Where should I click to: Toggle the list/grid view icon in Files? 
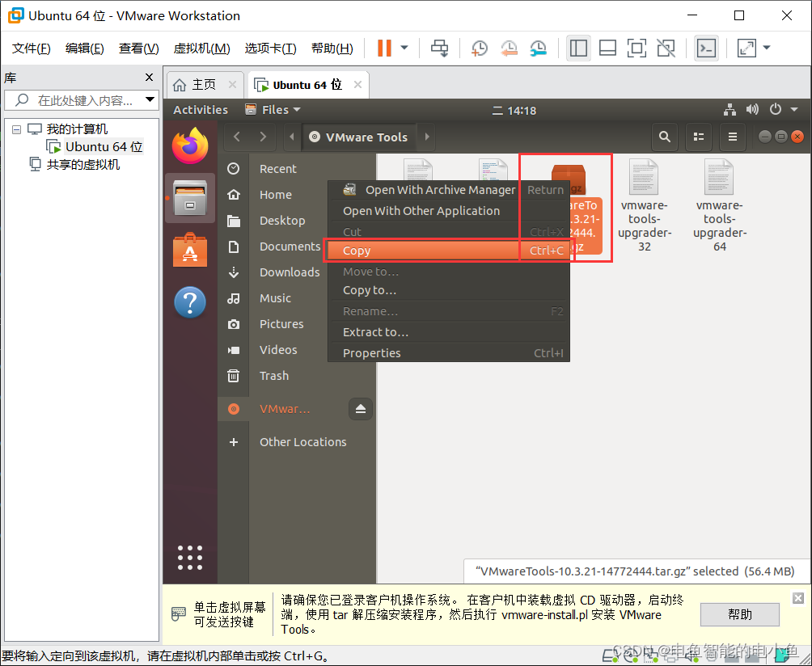point(699,137)
